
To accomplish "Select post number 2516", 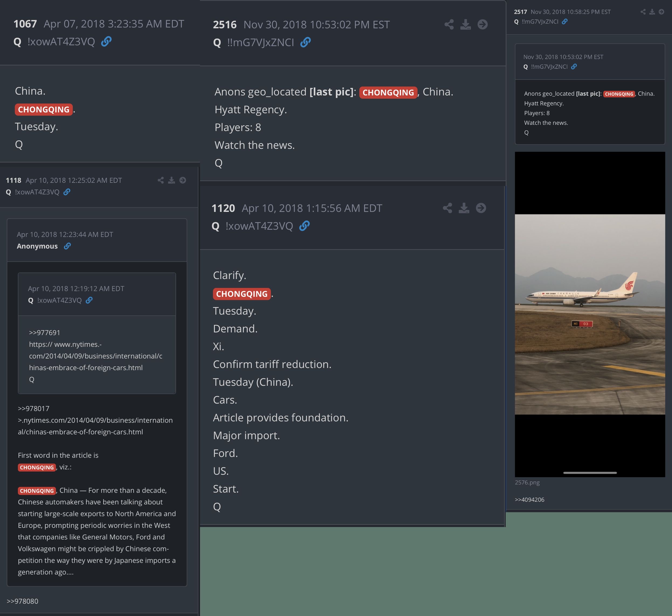I will click(225, 25).
